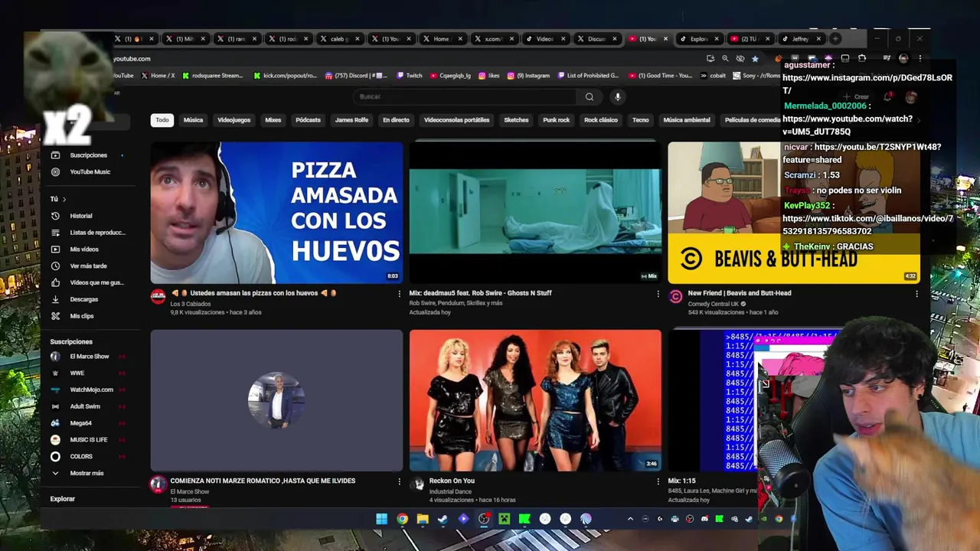980x551 pixels.
Task: Open options menu for deadmau5 mix
Action: (658, 293)
